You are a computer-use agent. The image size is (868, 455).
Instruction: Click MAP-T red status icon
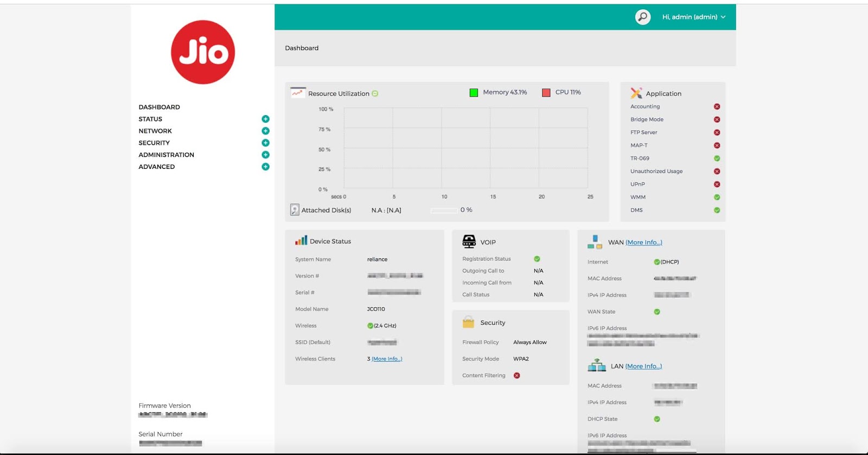pos(717,146)
